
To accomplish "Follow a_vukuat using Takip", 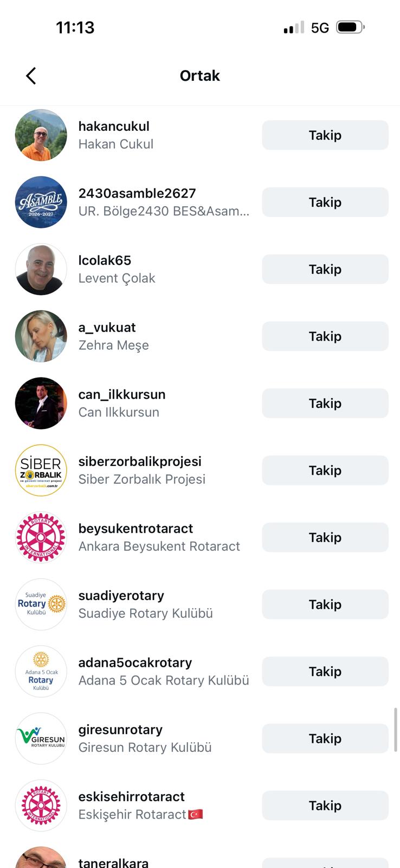I will (325, 336).
